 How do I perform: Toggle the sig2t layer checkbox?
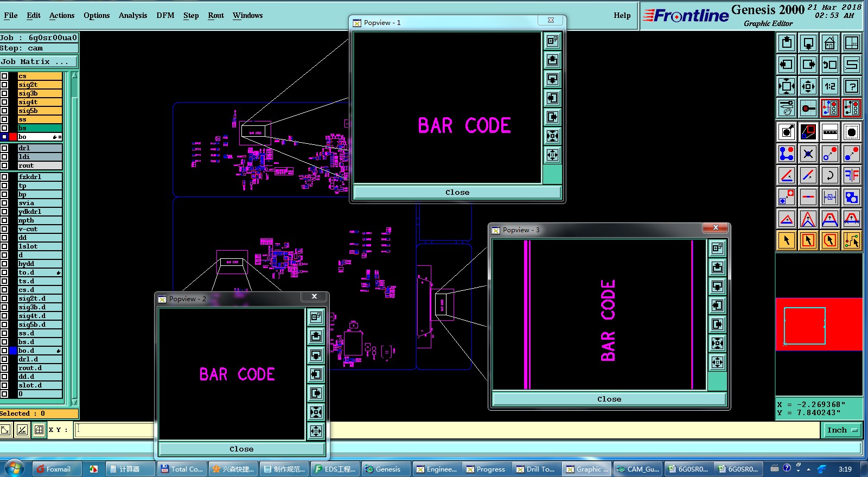coord(4,85)
